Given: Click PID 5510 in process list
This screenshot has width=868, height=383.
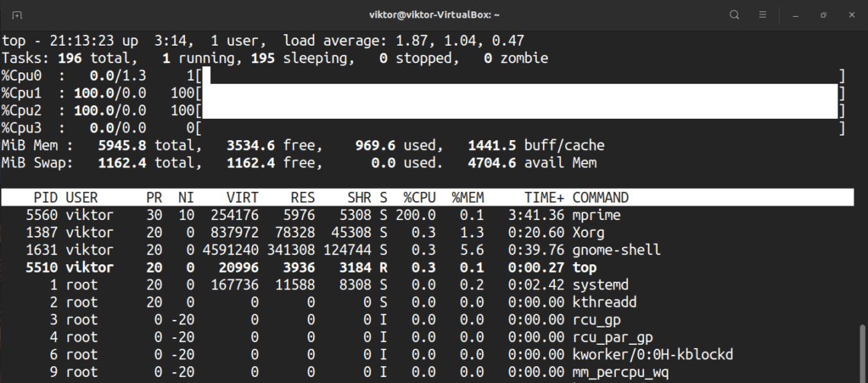Looking at the screenshot, I should (42, 267).
